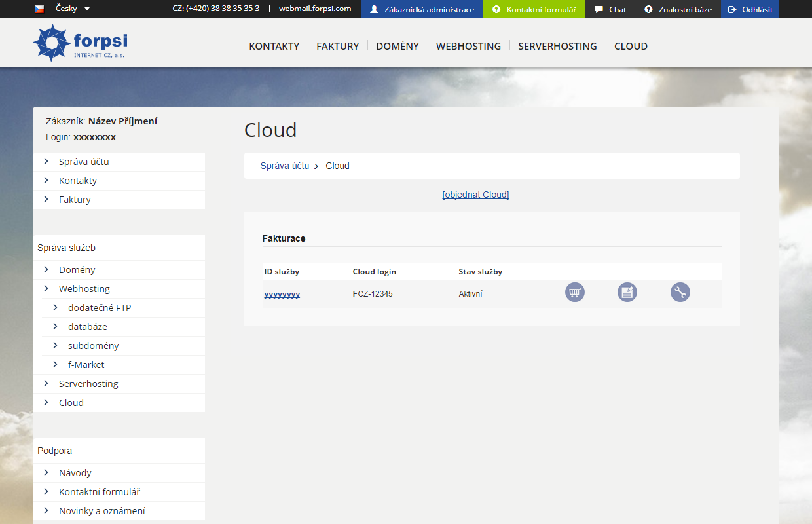This screenshot has height=524, width=812.
Task: Open Serverhosting in the sidebar
Action: [x=88, y=383]
